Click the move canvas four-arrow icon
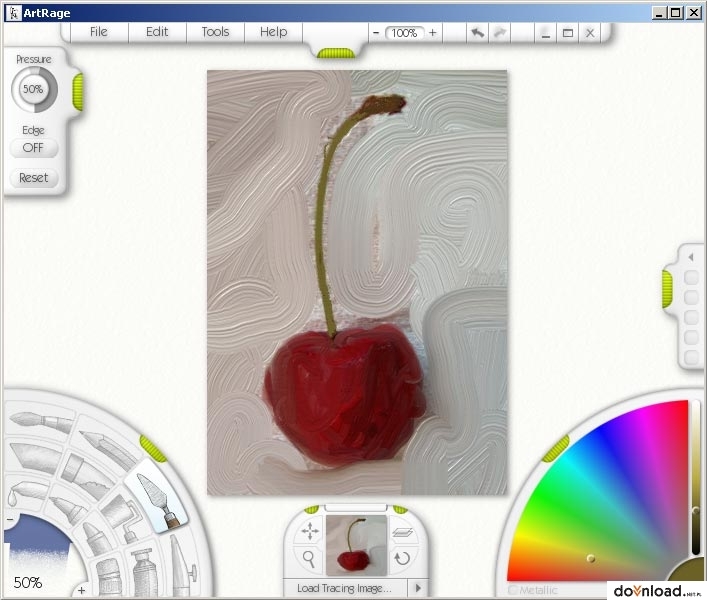This screenshot has height=600, width=707. tap(309, 531)
